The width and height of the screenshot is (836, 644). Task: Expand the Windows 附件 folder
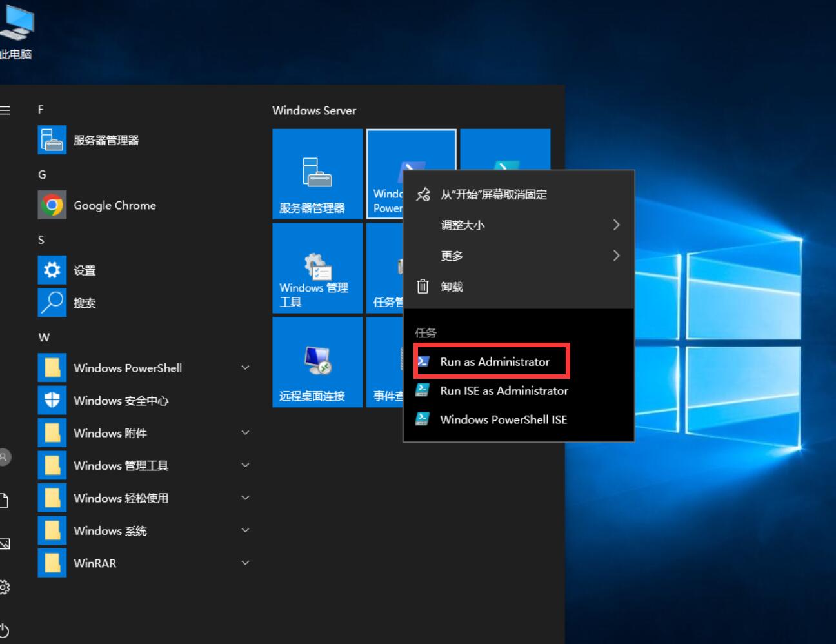pyautogui.click(x=245, y=433)
